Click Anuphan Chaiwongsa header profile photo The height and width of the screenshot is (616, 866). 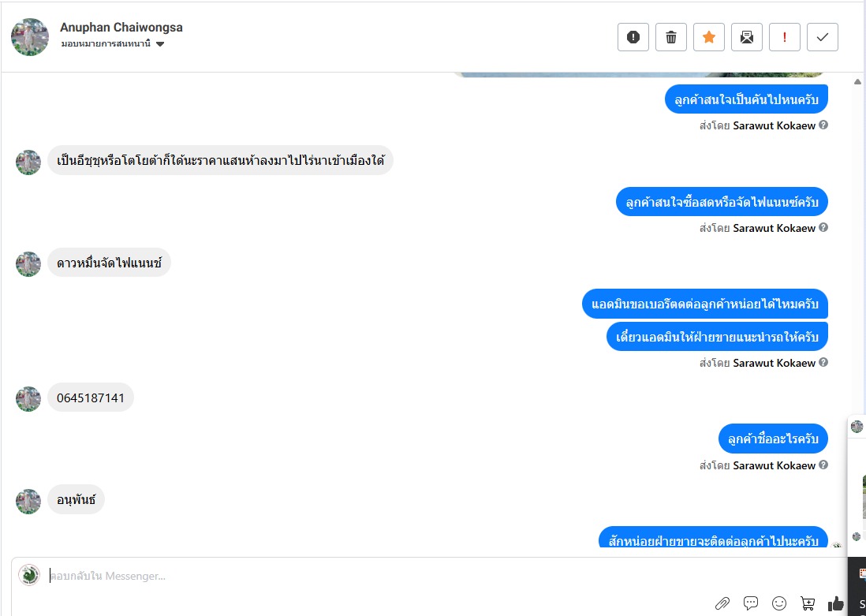click(x=30, y=37)
